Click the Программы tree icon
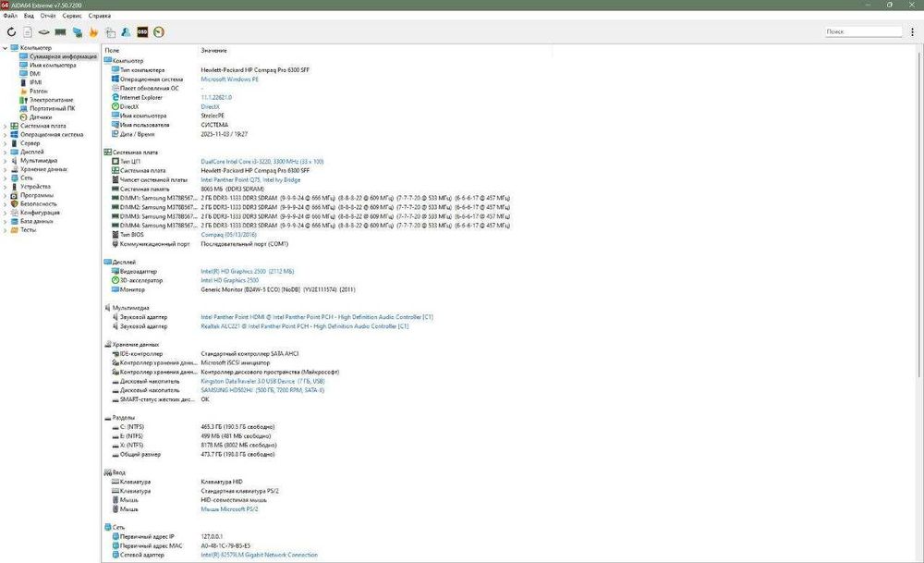Viewport: 924px width, 563px height. pos(15,195)
